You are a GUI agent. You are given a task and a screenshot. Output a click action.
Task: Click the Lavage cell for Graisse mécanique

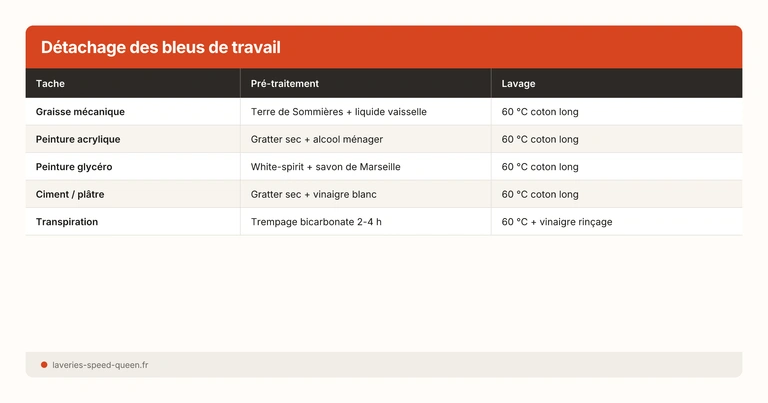pos(540,112)
